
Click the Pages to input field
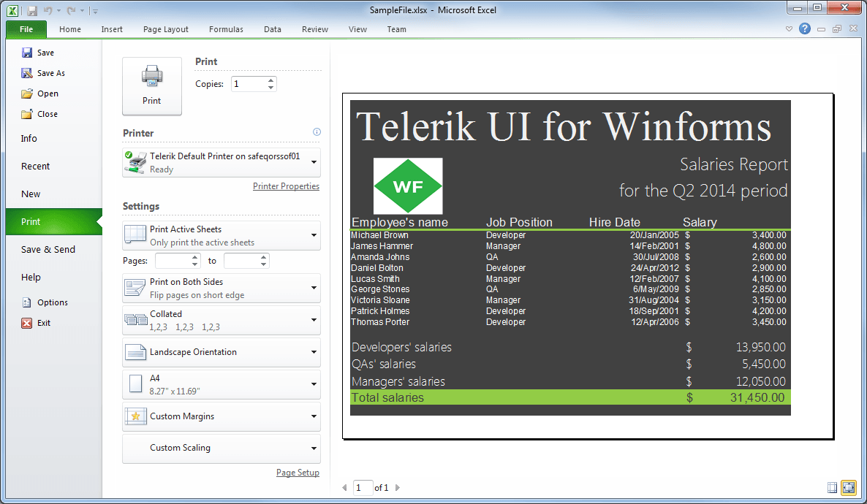(x=242, y=261)
